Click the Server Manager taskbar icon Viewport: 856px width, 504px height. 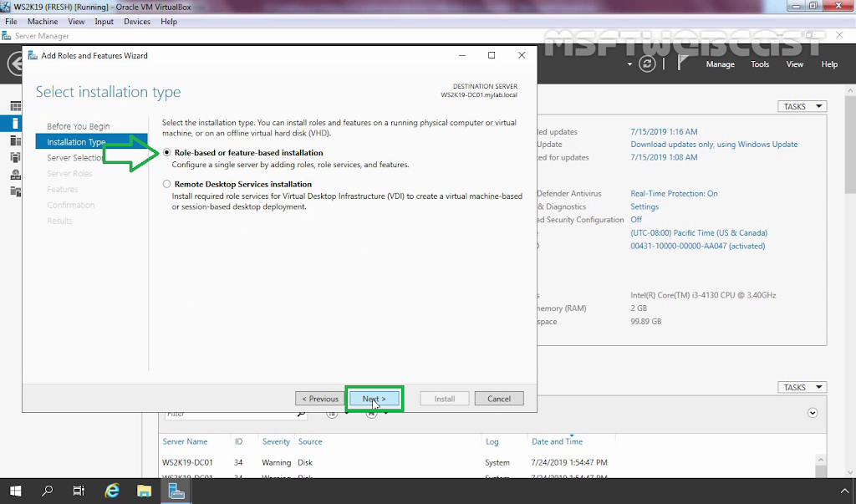(x=176, y=491)
